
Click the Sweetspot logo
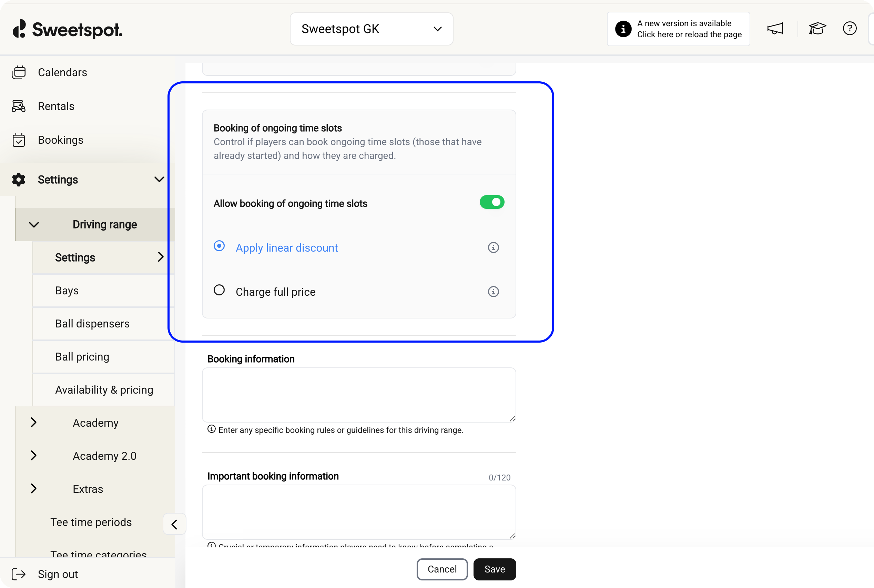point(68,29)
